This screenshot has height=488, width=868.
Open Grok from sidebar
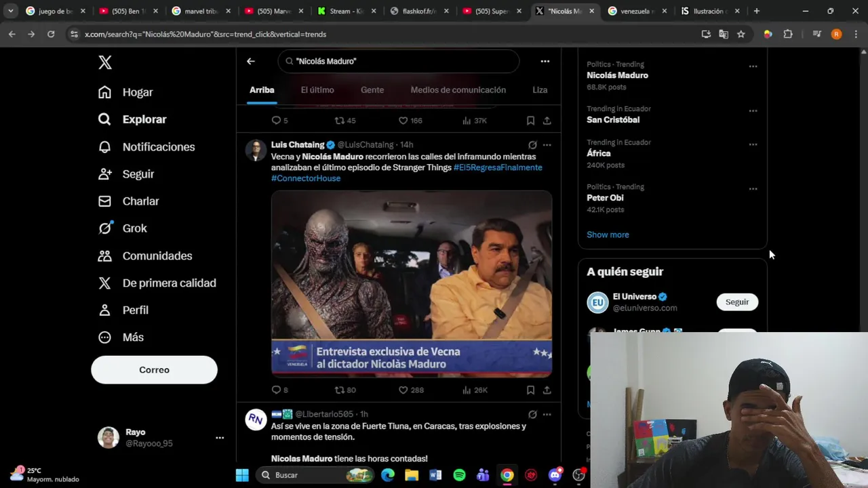pos(123,228)
